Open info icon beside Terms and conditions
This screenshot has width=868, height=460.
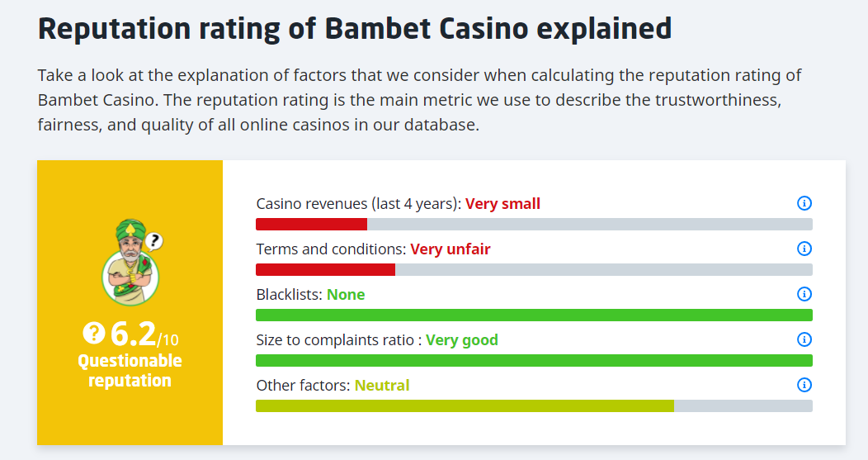click(804, 249)
